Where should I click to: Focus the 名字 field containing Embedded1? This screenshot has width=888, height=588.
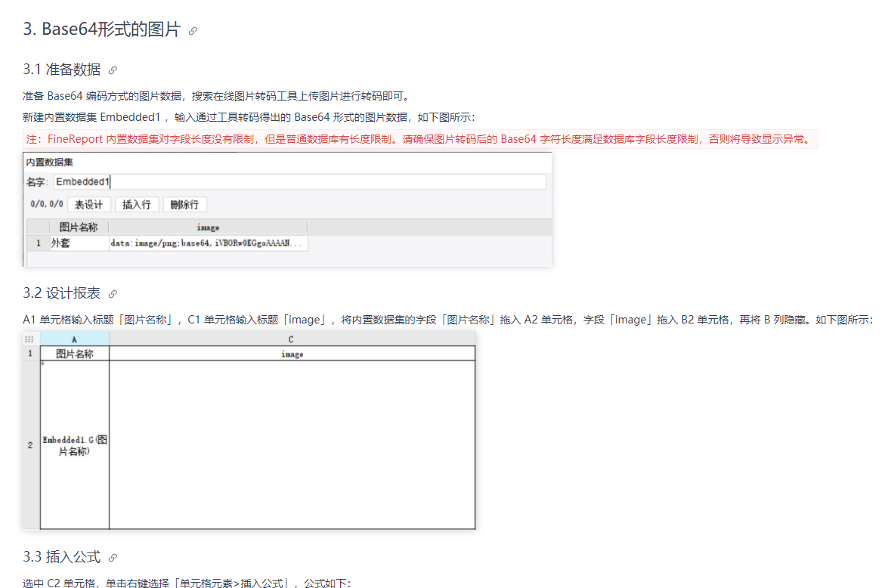point(299,182)
